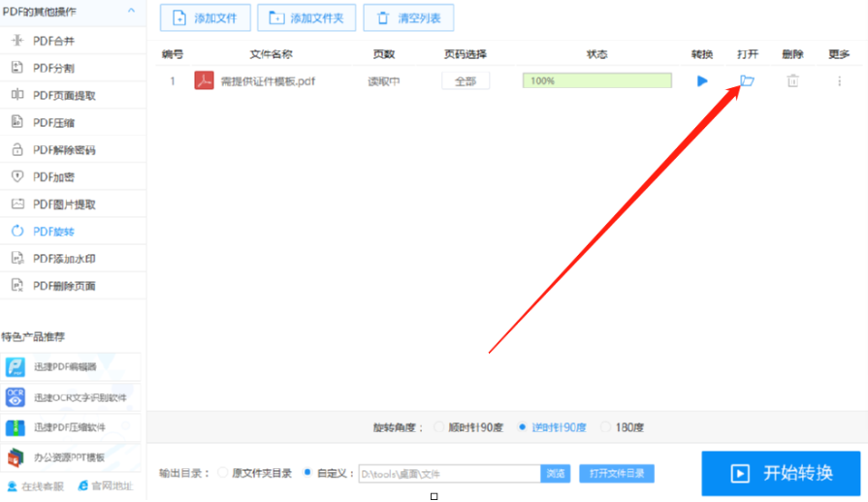
Task: Click the 浏览 browse button
Action: tap(556, 473)
